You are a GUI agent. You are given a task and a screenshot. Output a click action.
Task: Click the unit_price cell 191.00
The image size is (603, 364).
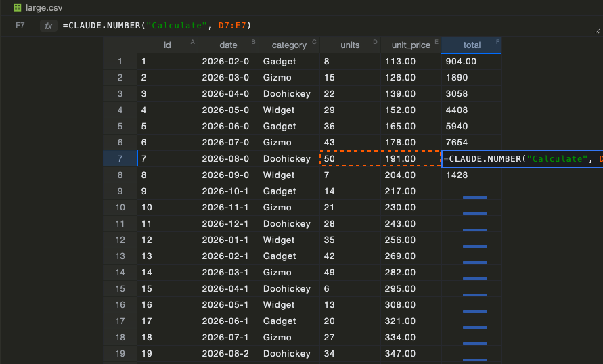pyautogui.click(x=411, y=159)
